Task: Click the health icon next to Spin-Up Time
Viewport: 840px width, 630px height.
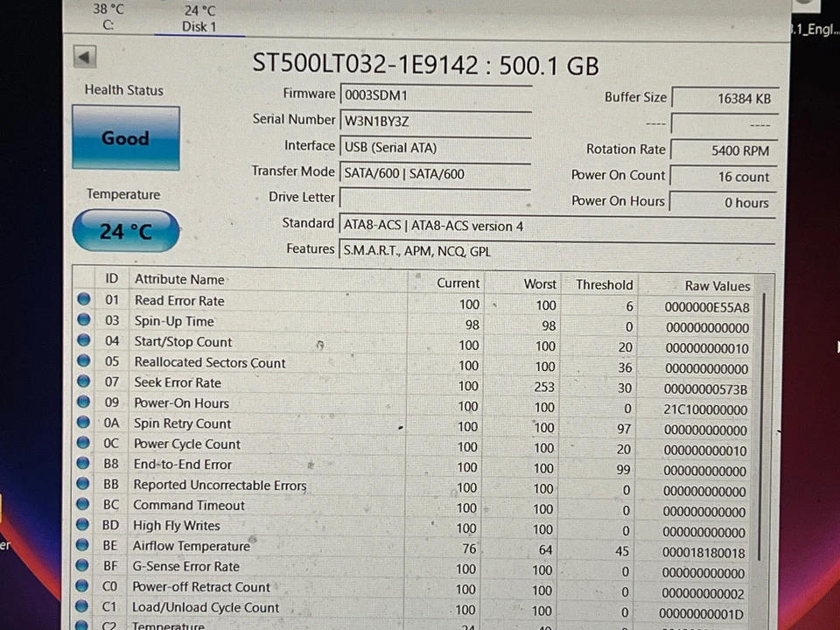Action: (83, 321)
